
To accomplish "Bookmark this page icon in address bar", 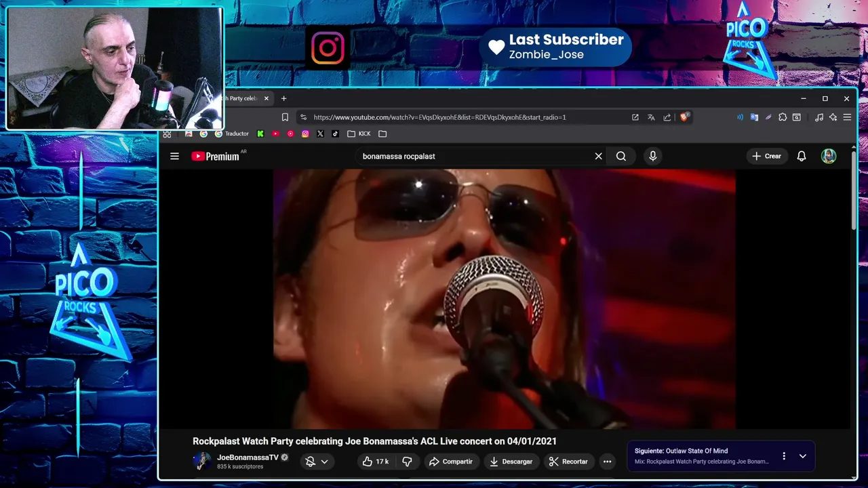I will 285,117.
